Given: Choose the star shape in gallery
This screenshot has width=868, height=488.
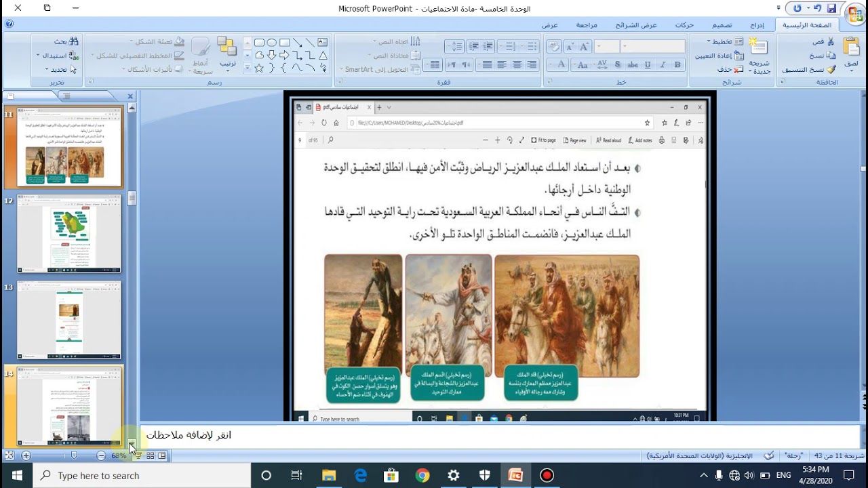Looking at the screenshot, I should [x=259, y=68].
